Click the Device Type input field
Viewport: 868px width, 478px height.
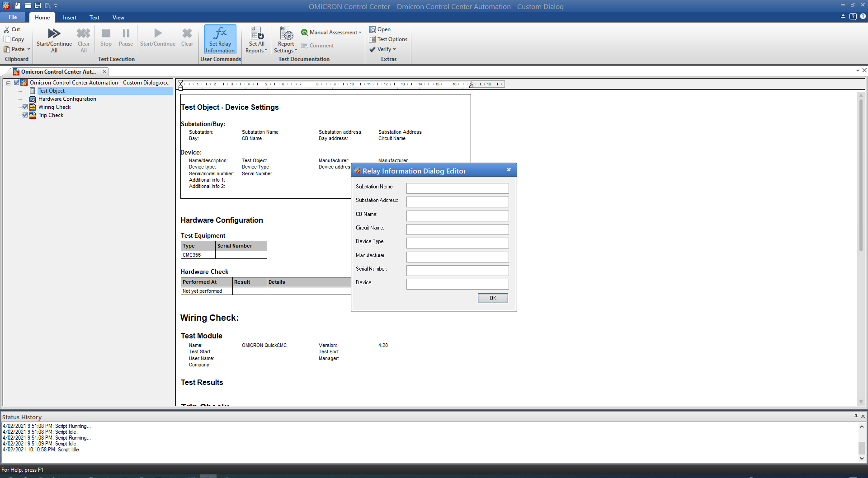(x=458, y=243)
